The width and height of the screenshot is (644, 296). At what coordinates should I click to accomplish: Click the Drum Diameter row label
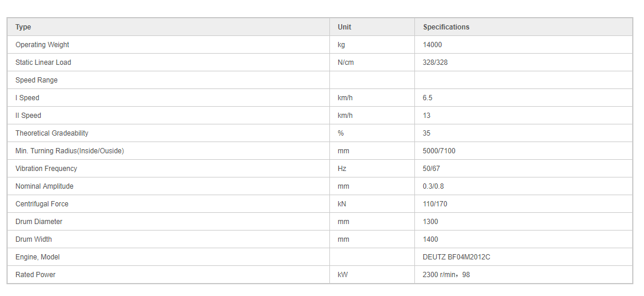(x=39, y=221)
